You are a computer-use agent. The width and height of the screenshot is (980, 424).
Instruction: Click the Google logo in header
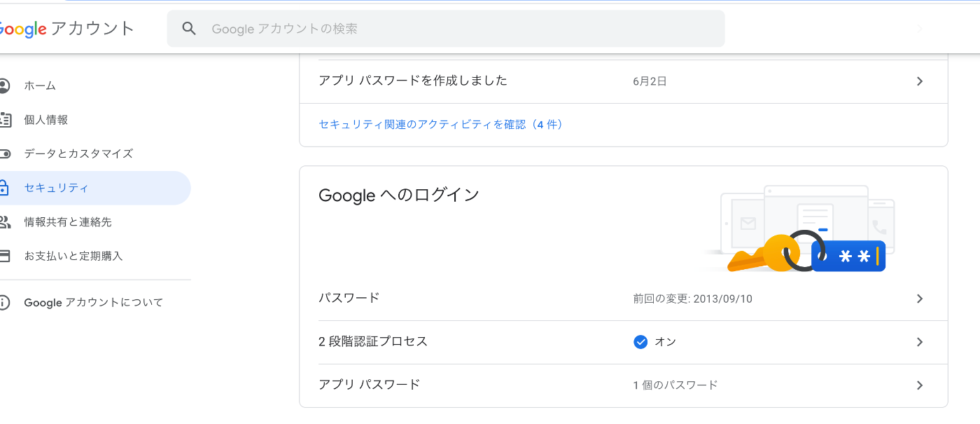[23, 29]
